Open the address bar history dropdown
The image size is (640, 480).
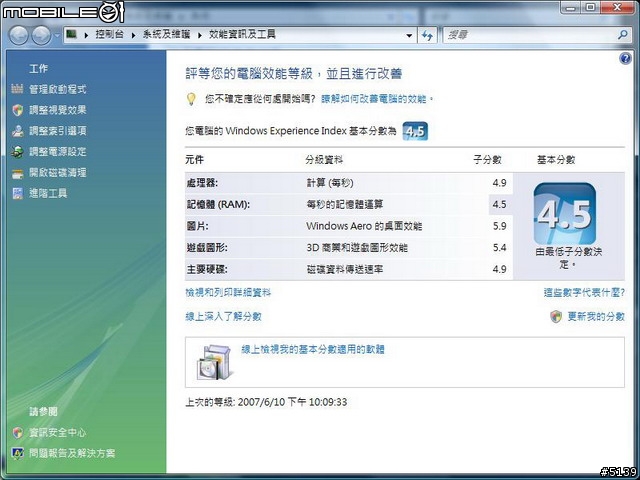point(409,36)
